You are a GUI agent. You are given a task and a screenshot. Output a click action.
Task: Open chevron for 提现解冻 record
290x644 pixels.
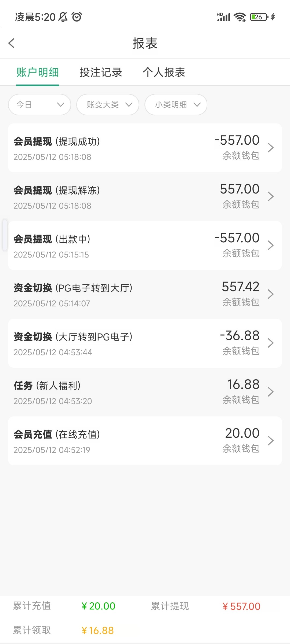pyautogui.click(x=270, y=196)
